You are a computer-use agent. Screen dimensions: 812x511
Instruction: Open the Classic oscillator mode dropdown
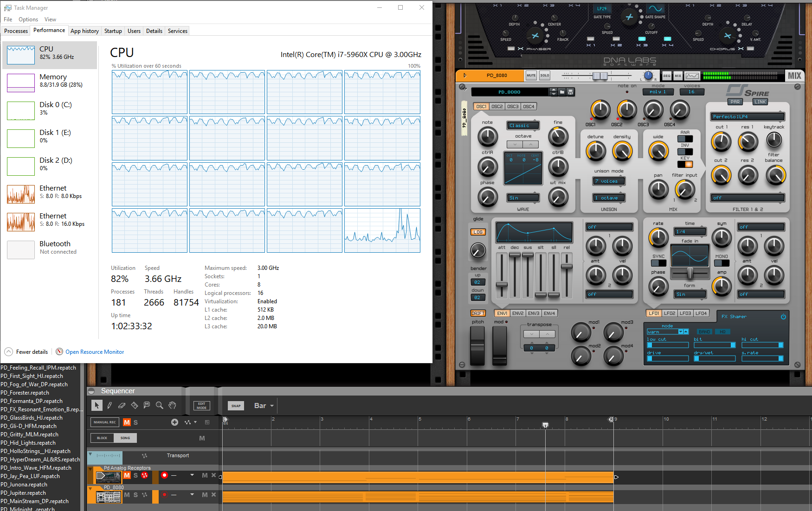tap(523, 126)
